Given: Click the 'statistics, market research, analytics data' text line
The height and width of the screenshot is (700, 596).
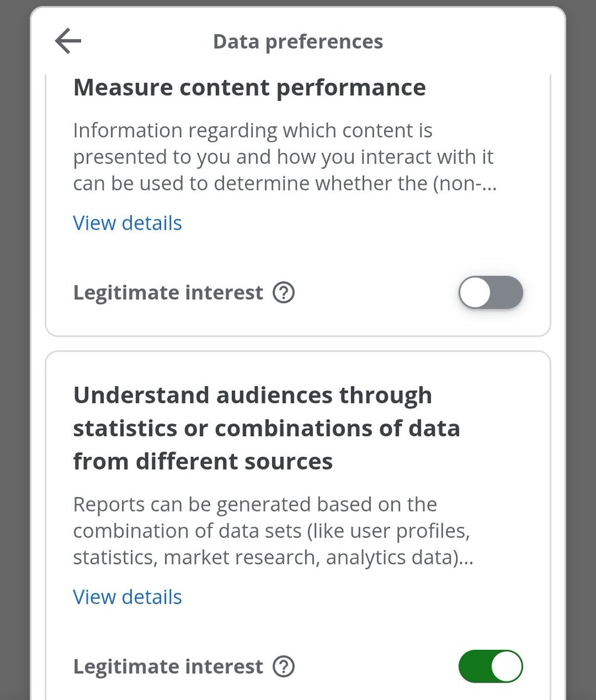Looking at the screenshot, I should (x=273, y=558).
